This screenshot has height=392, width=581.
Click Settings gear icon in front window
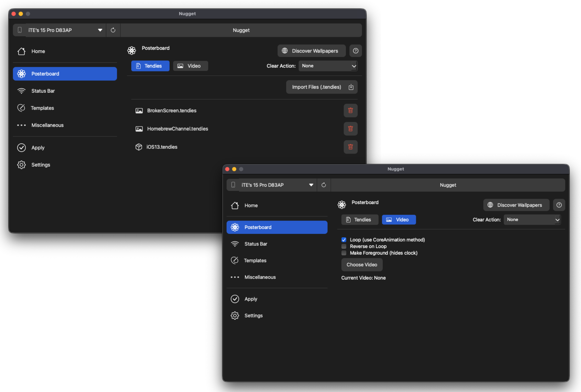coord(235,315)
